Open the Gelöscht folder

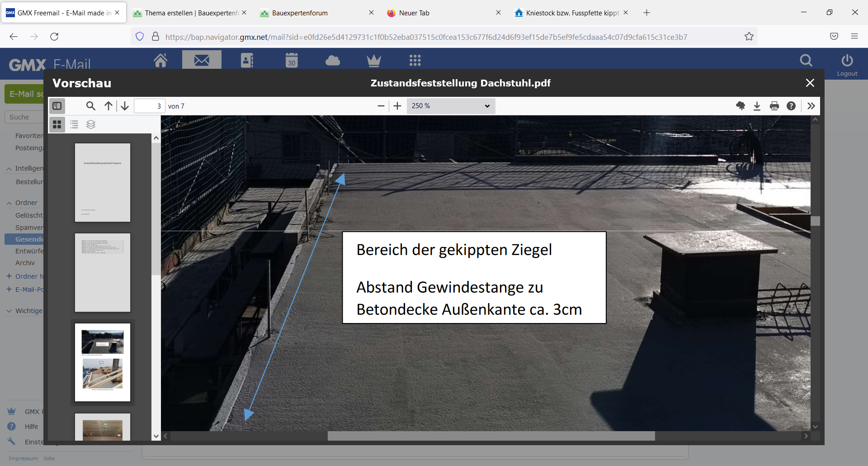[x=29, y=215]
